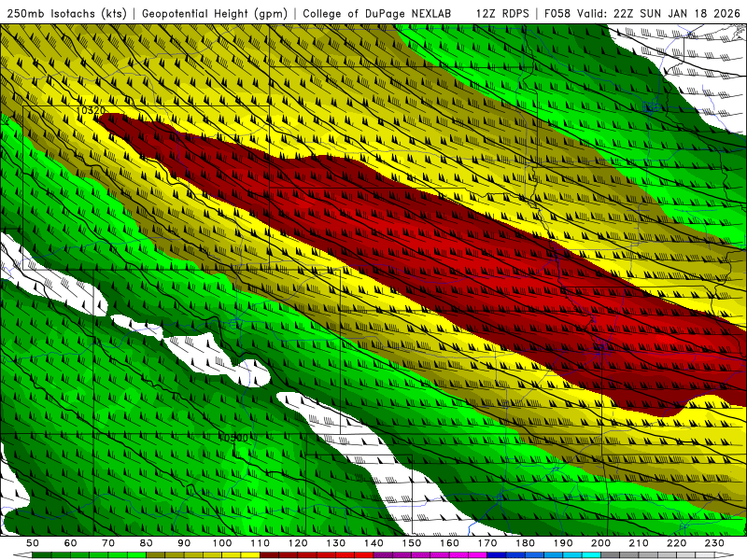This screenshot has height=560, width=747.
Task: Click the 120 value on the color scale
Action: tap(298, 543)
